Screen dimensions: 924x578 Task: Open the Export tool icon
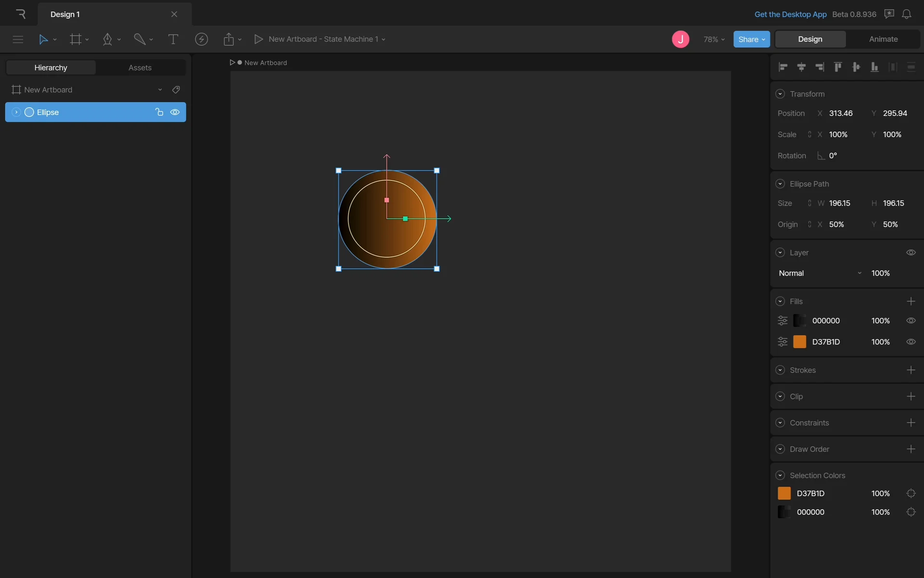(x=229, y=39)
